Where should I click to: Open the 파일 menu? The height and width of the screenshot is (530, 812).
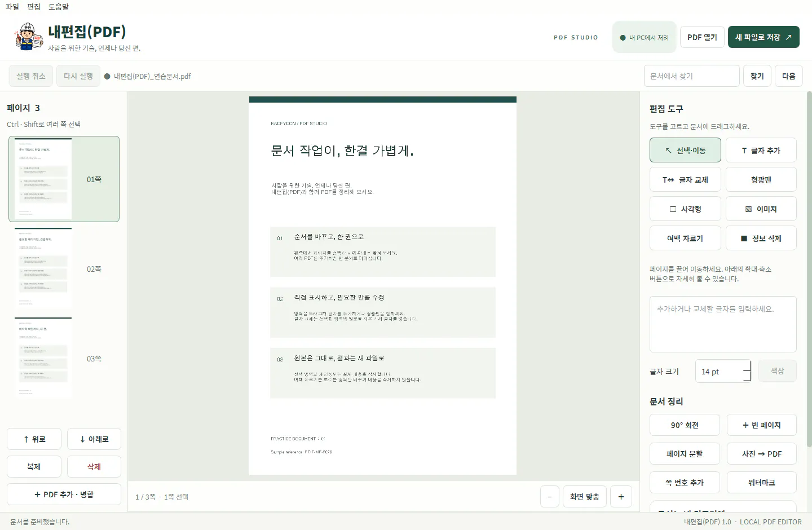[12, 7]
